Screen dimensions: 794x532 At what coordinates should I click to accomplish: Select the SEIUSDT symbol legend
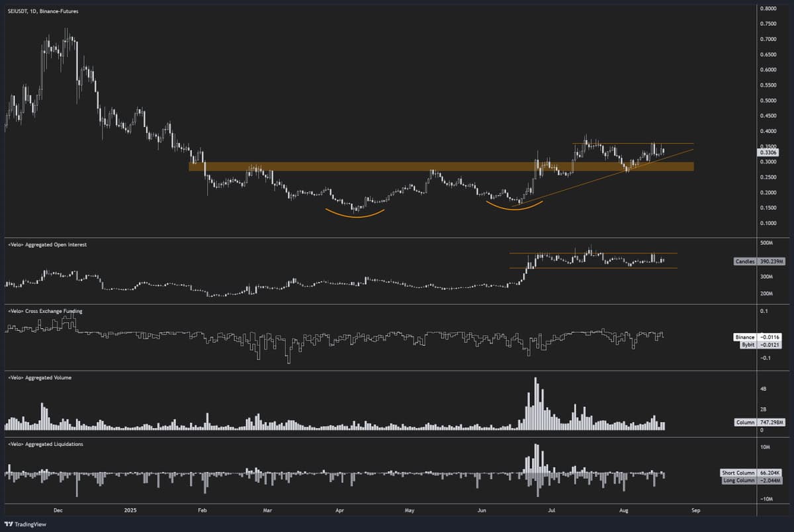17,11
